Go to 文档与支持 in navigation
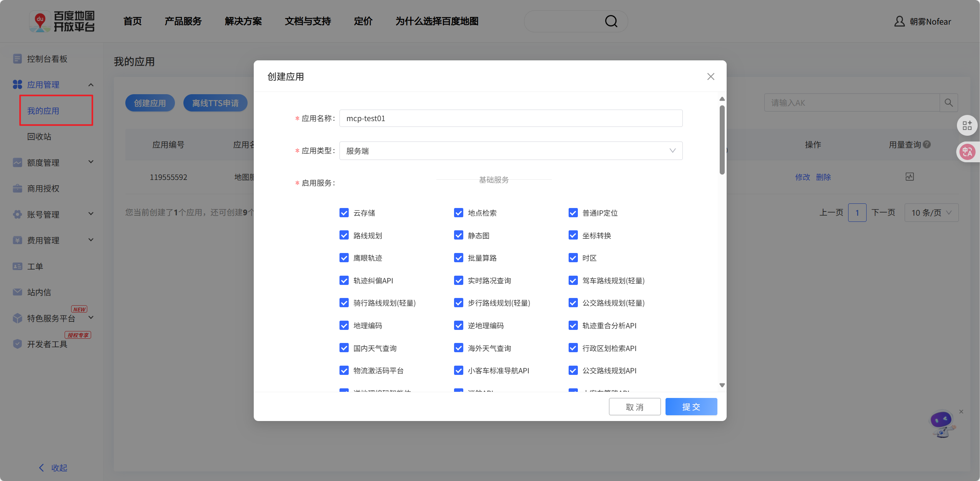 point(308,21)
